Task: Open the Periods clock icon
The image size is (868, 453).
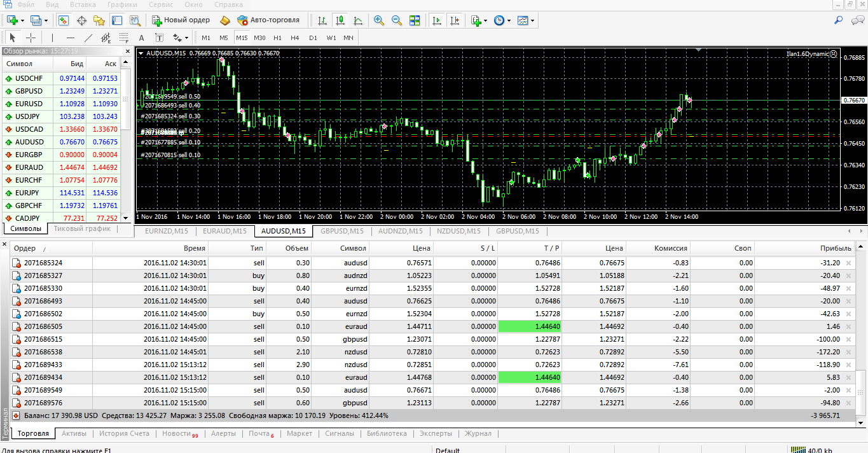Action: [x=499, y=20]
